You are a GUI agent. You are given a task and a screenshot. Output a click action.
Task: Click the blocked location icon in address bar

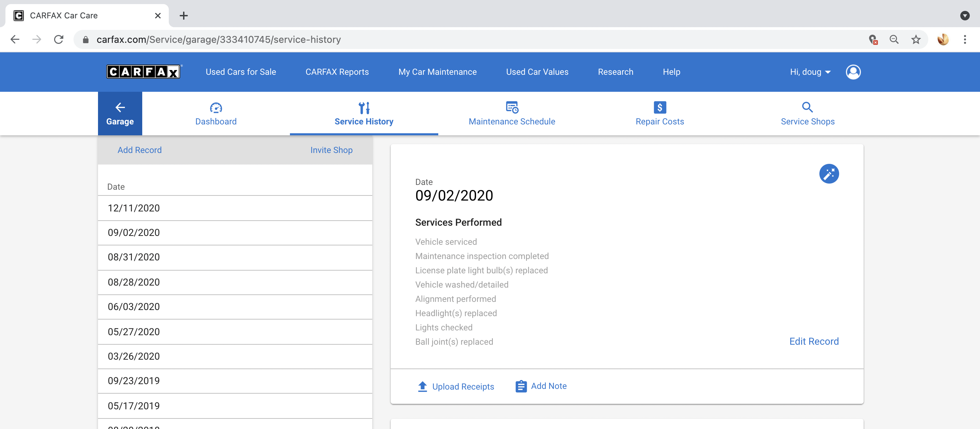(873, 39)
